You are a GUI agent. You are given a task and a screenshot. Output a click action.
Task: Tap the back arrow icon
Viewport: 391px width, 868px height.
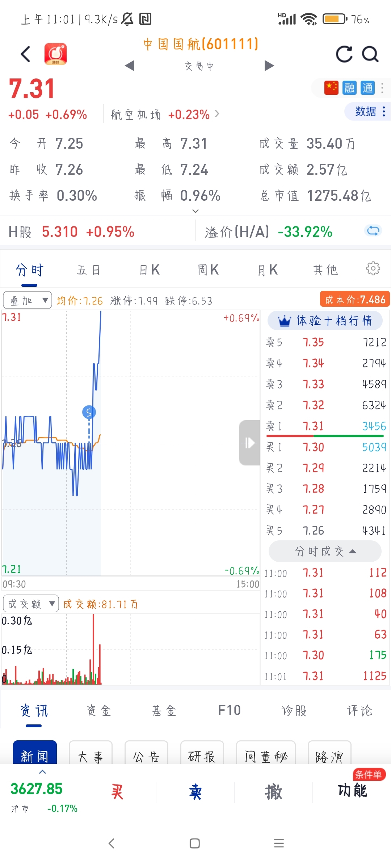coord(25,54)
